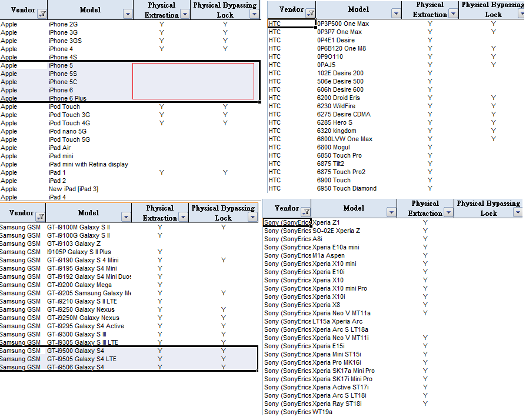Viewport: 526px width, 420px height.
Task: Open the Vendor filter in the Apple table
Action: click(42, 14)
